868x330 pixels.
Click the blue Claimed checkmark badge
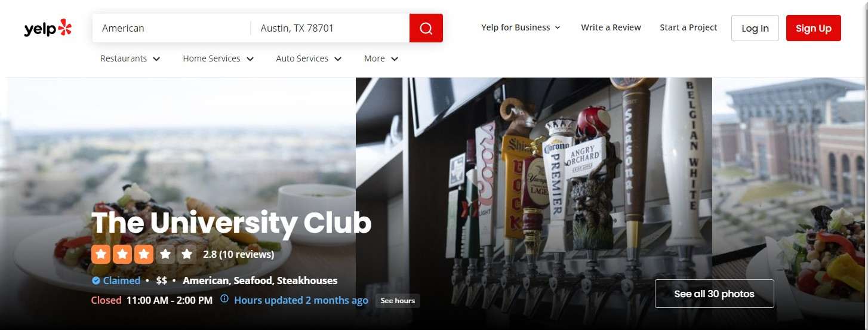click(96, 280)
